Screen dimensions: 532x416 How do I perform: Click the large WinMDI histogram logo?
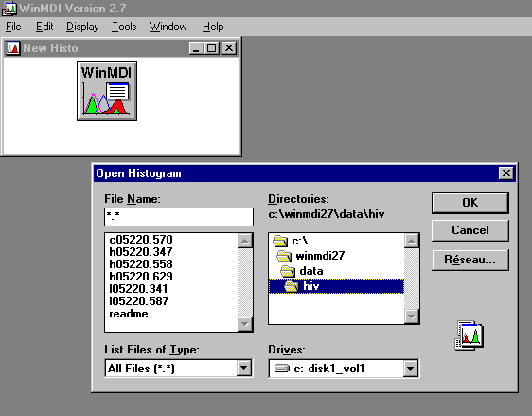pos(107,91)
